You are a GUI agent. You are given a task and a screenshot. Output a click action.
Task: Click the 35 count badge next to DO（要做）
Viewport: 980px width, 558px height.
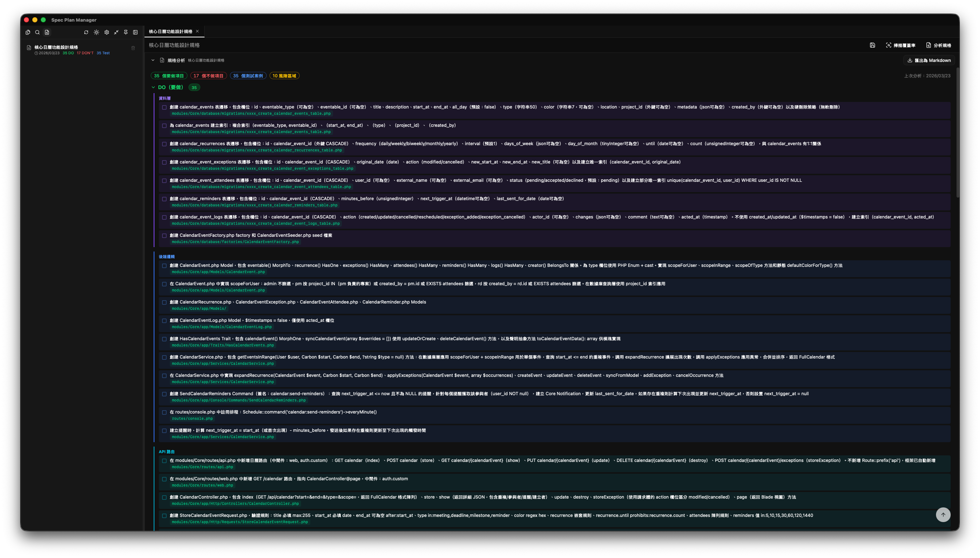click(194, 88)
